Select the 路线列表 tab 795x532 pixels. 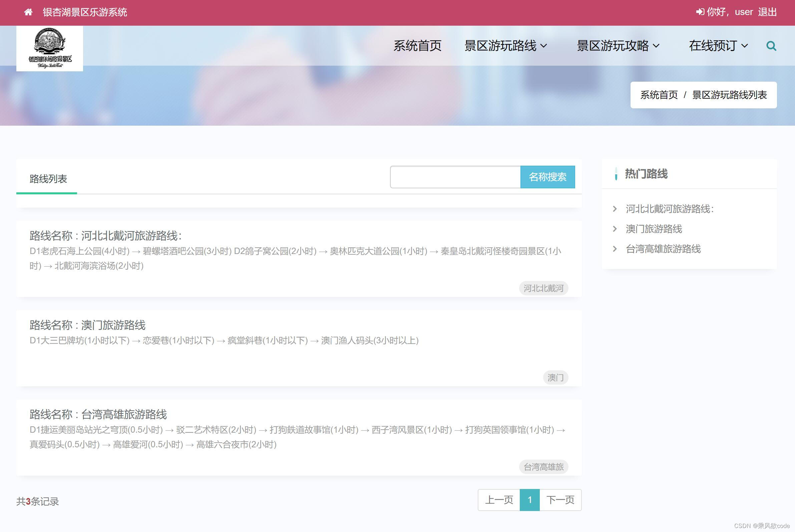coord(48,179)
